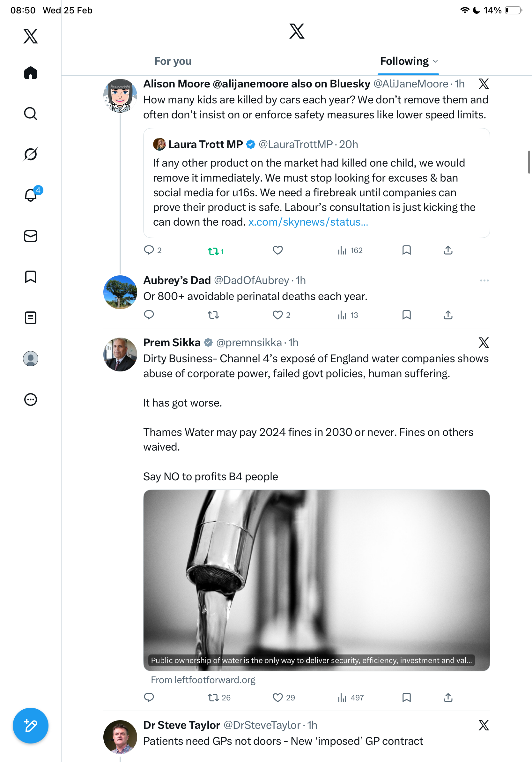The height and width of the screenshot is (762, 532).
Task: Open the search icon in sidebar
Action: point(31,114)
